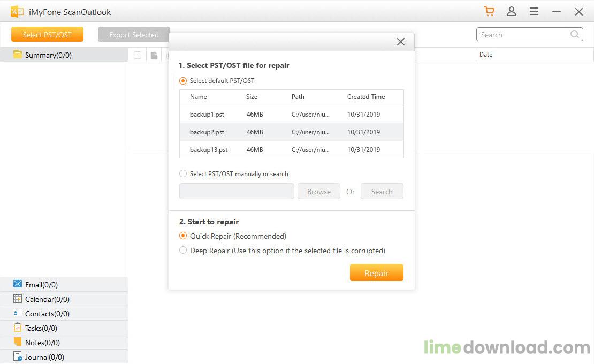The height and width of the screenshot is (364, 594).
Task: Switch to Tasks(0/0) category
Action: (64, 328)
